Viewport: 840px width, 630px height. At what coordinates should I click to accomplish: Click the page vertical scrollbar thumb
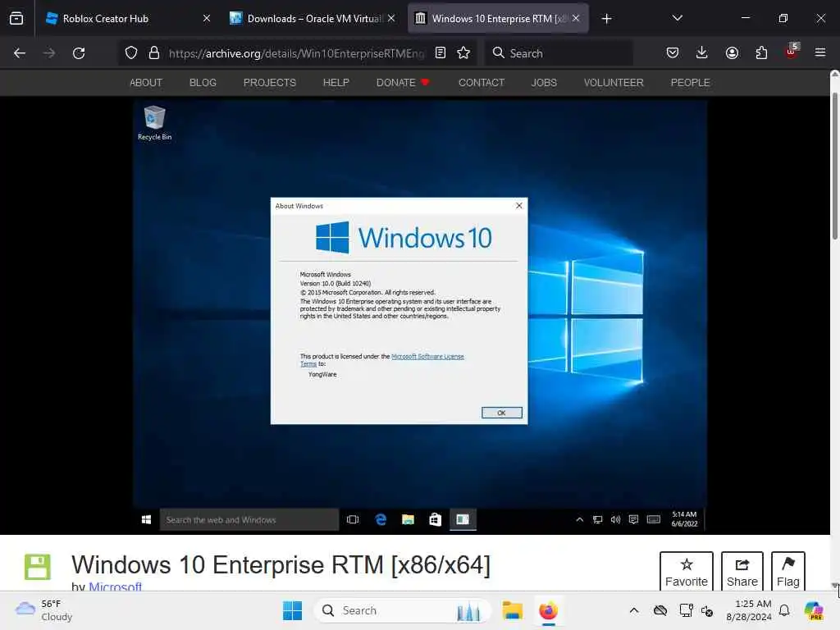834,166
